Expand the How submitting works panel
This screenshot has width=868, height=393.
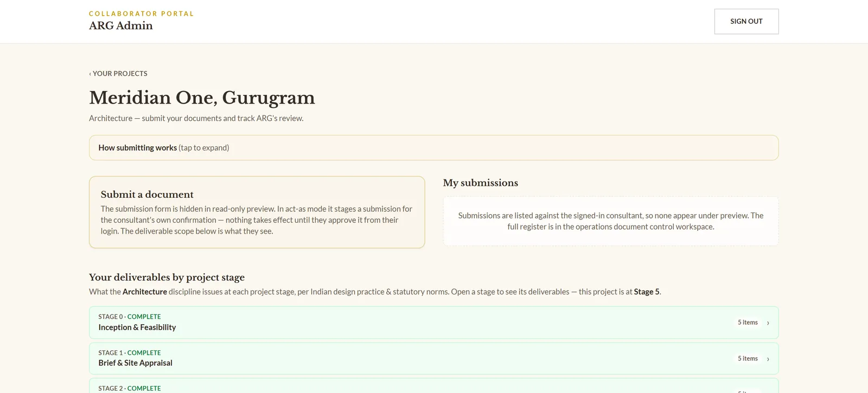433,147
